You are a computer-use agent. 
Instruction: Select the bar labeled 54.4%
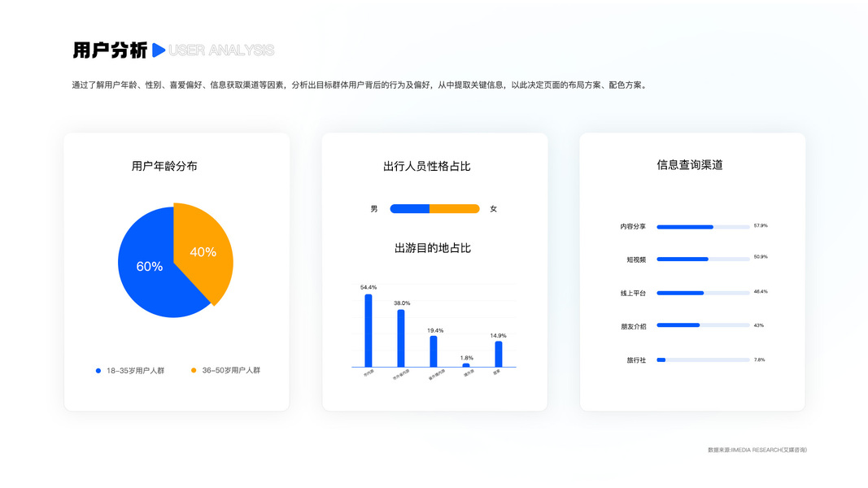tap(369, 330)
